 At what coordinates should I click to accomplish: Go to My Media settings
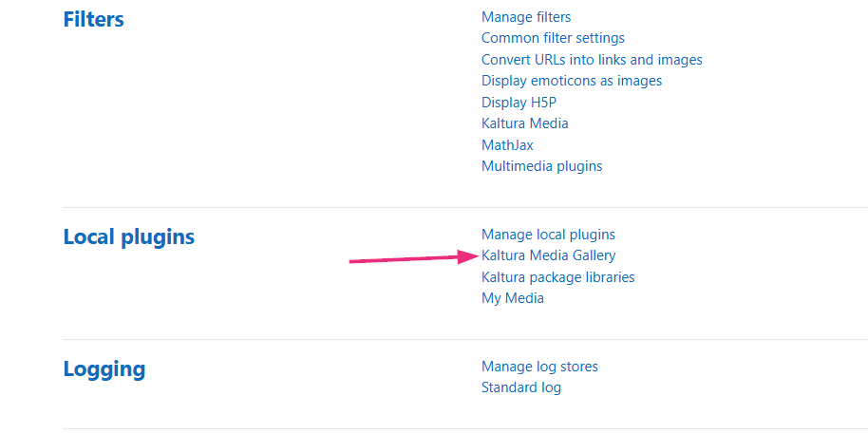pos(513,298)
